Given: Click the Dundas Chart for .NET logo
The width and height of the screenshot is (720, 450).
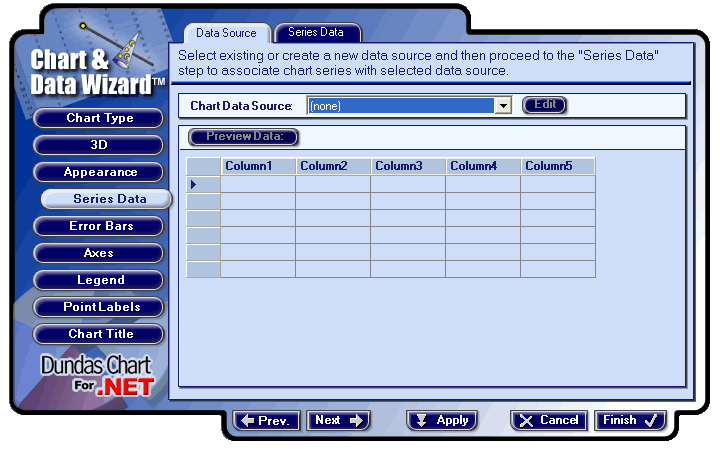Looking at the screenshot, I should pos(97,375).
